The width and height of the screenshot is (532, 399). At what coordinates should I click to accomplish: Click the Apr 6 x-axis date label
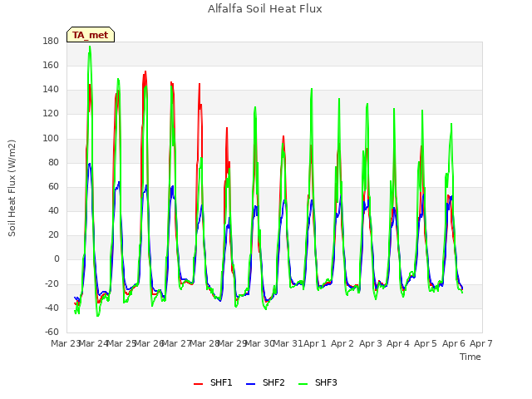coord(453,343)
